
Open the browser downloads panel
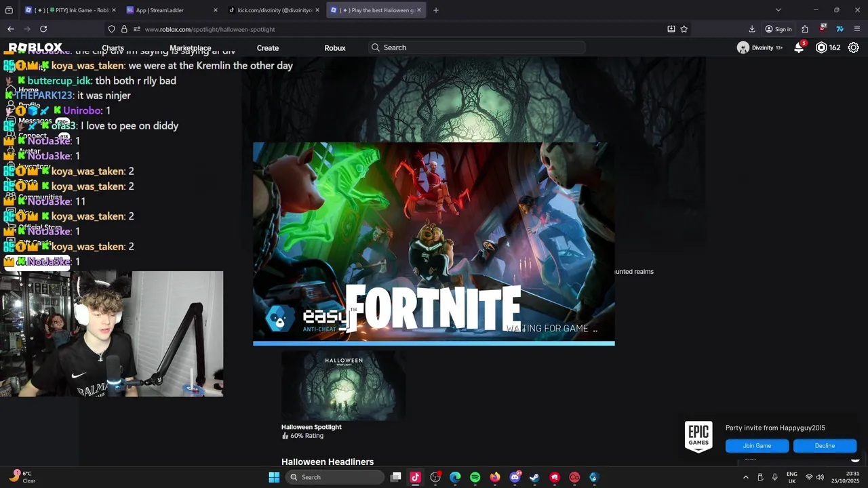pos(752,29)
